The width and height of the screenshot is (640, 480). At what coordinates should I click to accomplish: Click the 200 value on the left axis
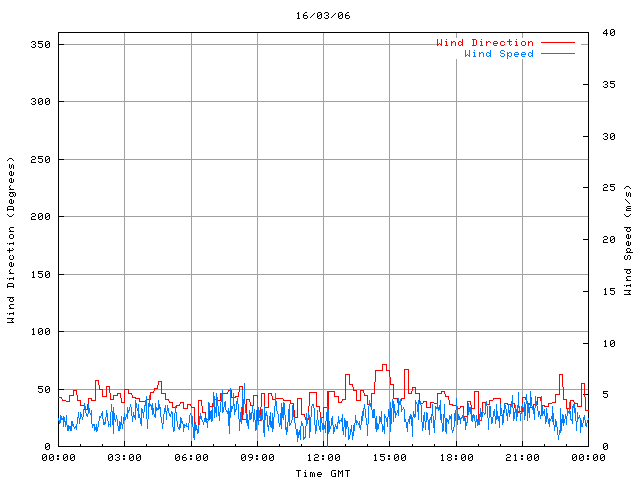(40, 217)
